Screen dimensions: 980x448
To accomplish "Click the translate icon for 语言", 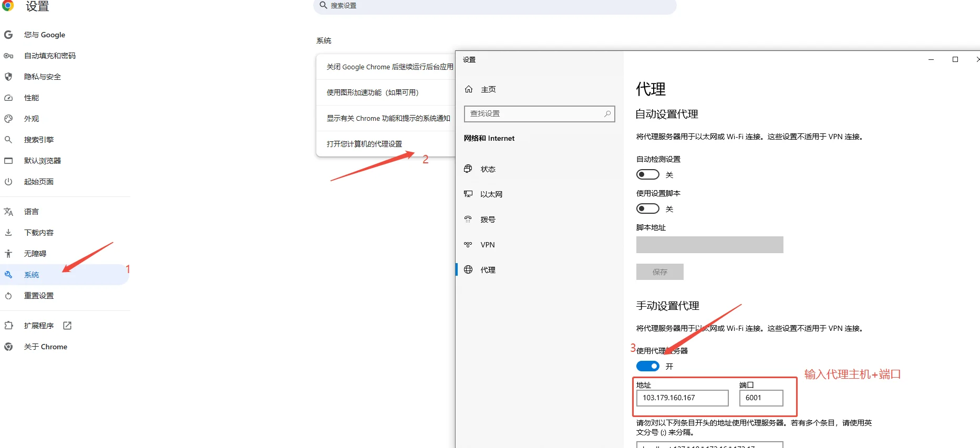I will click(x=8, y=212).
